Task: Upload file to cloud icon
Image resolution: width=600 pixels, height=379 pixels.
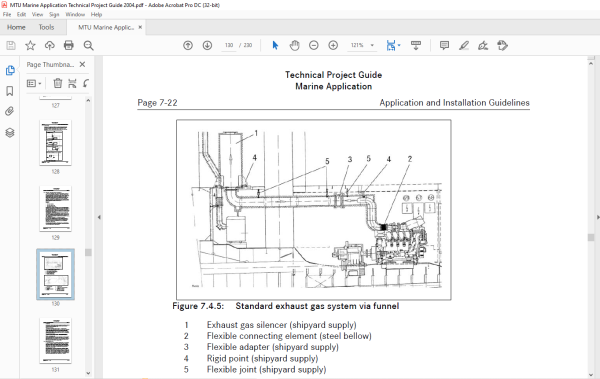Action: point(49,46)
